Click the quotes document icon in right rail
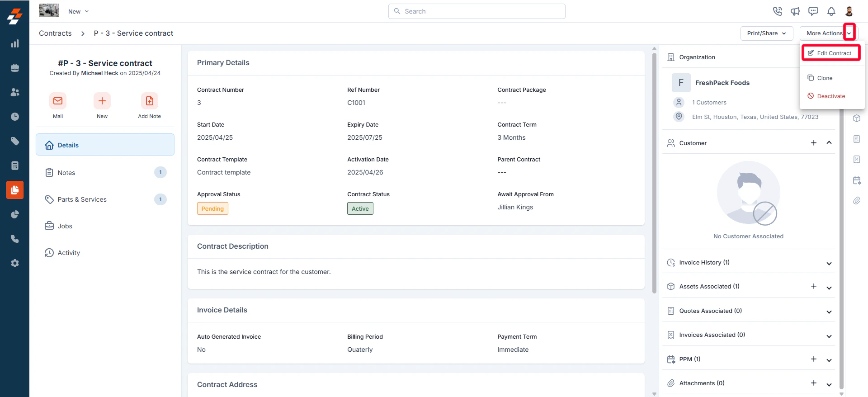 click(857, 139)
